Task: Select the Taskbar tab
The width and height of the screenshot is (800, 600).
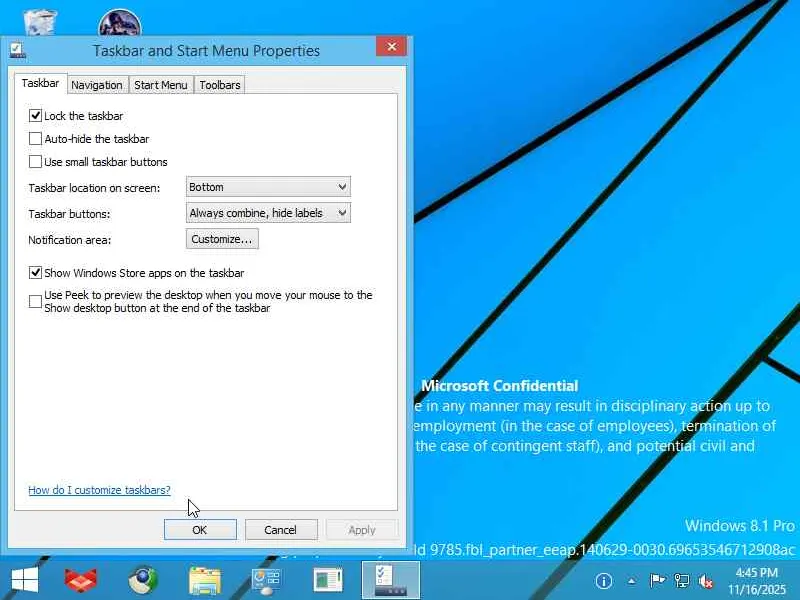Action: tap(40, 83)
